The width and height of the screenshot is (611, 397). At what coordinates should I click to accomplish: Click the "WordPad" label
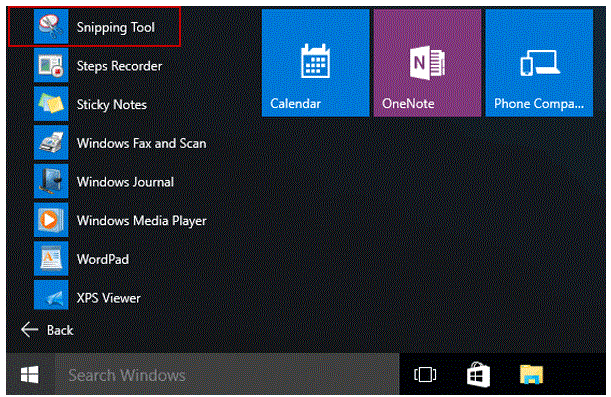click(x=103, y=259)
